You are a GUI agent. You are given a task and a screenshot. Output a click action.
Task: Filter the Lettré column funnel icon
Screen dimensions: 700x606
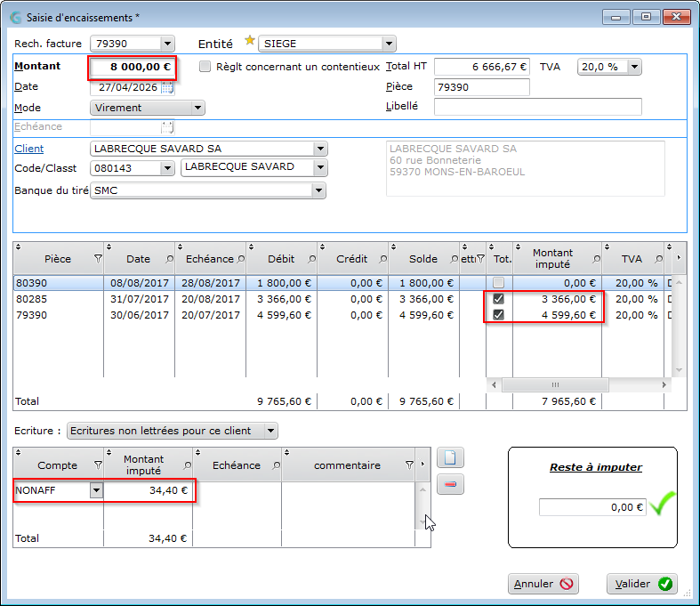(480, 259)
